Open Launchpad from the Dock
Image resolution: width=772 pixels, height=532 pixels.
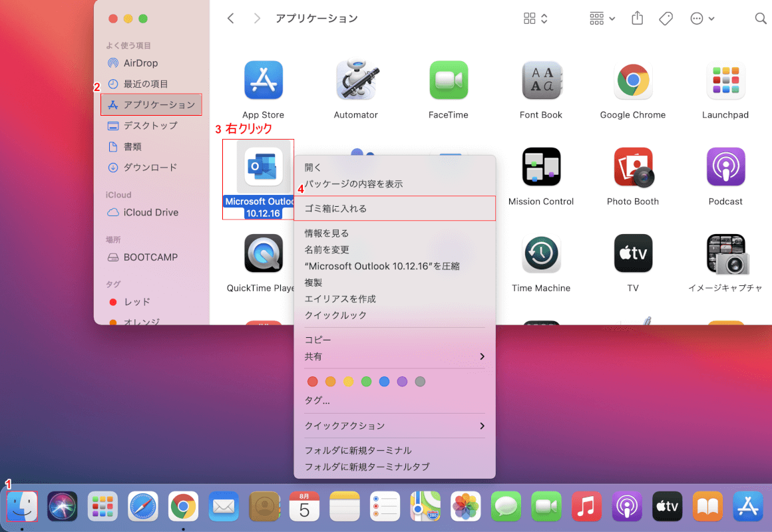pos(102,506)
